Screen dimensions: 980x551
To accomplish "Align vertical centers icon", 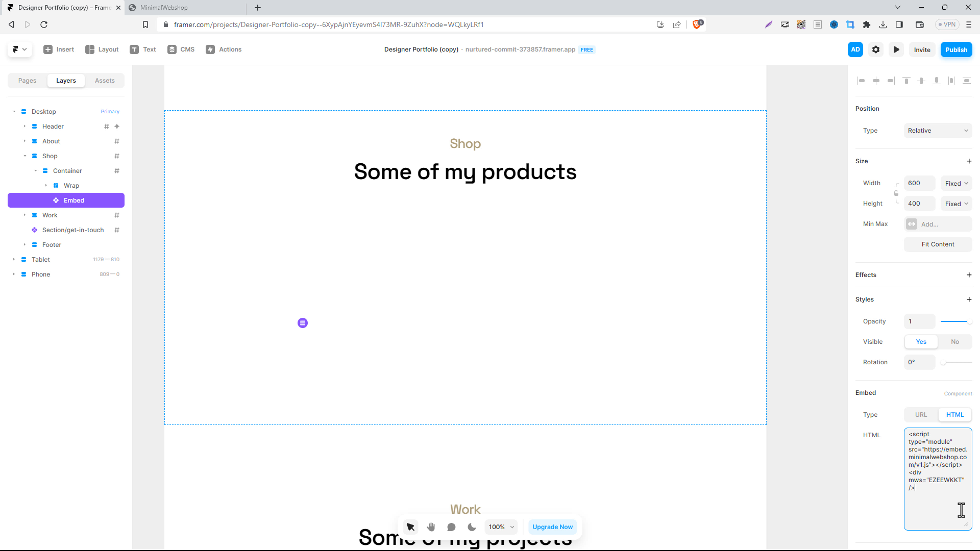I will coord(921,81).
